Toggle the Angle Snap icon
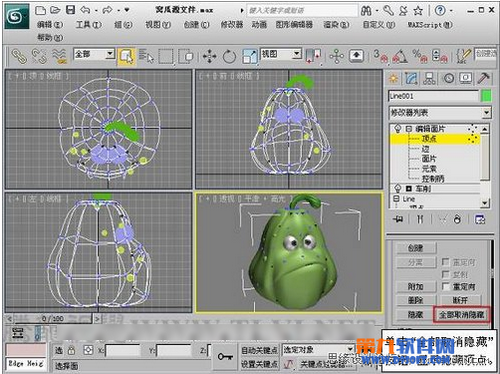The image size is (500, 374). 400,56
